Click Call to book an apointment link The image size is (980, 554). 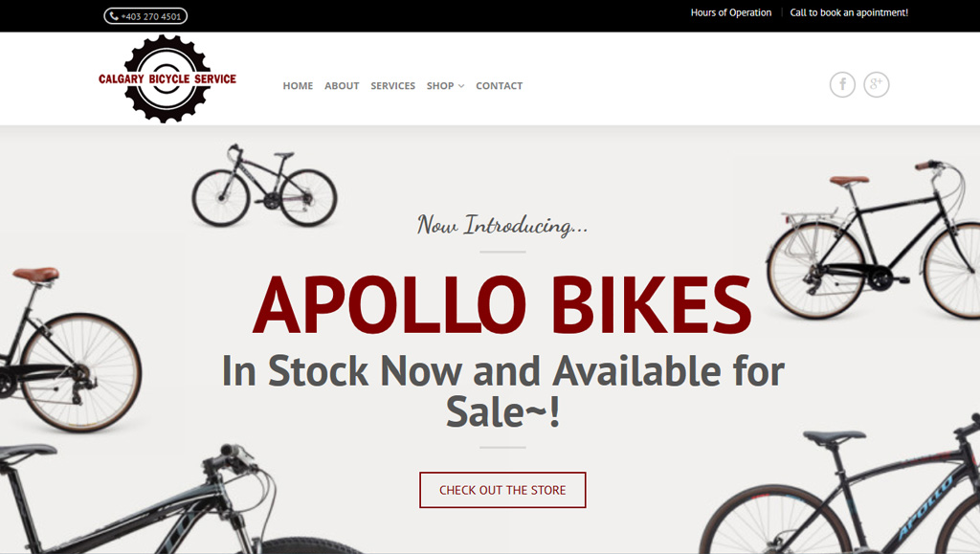[x=849, y=12]
